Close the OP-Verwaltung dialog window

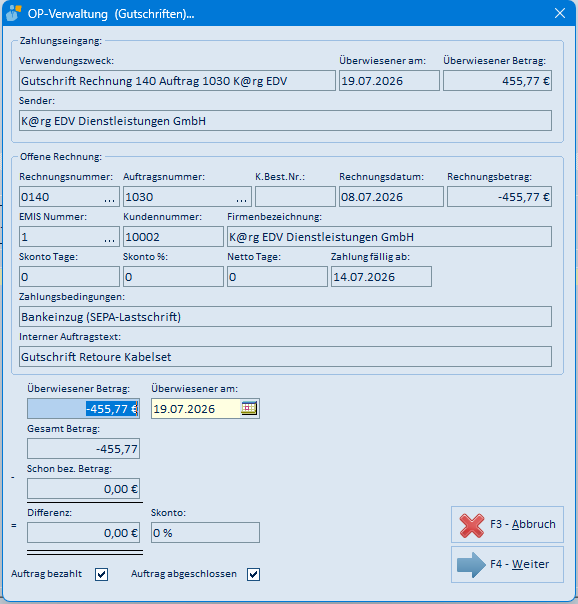[x=560, y=13]
